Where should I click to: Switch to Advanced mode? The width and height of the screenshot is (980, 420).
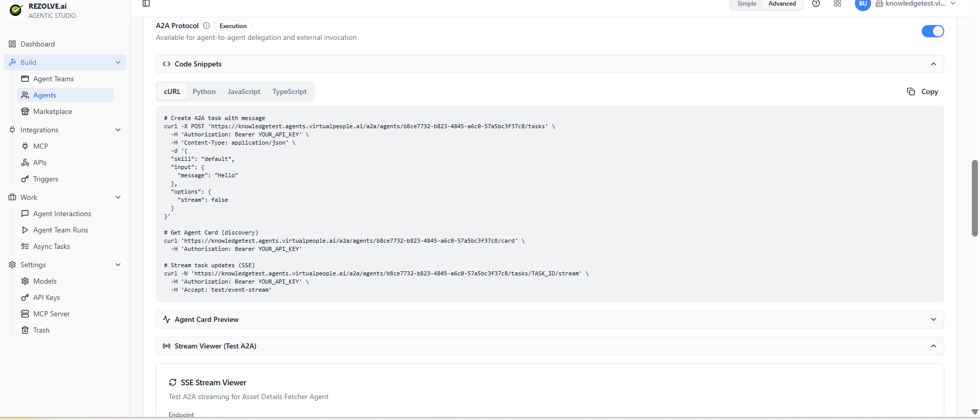(782, 4)
